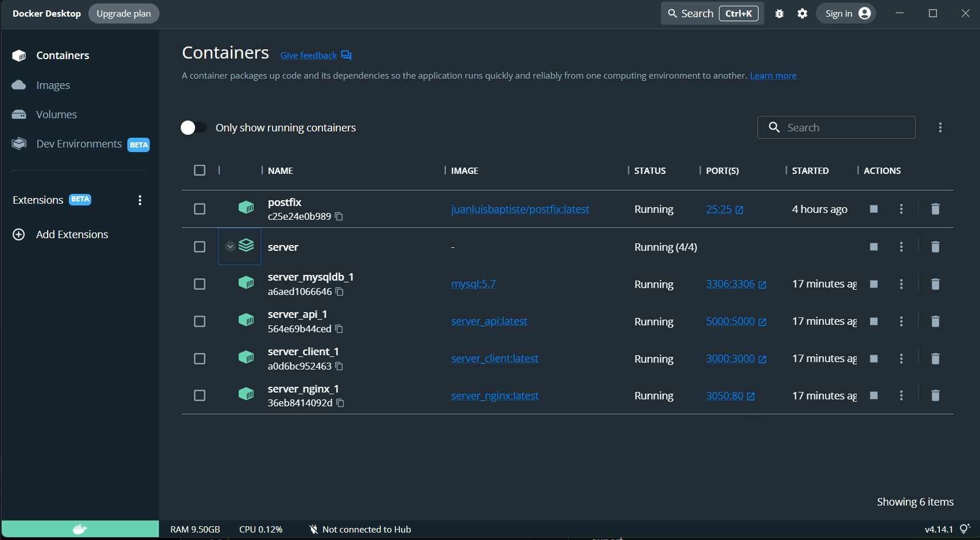The image size is (980, 540).
Task: Open more actions for server_client_1
Action: click(x=901, y=359)
